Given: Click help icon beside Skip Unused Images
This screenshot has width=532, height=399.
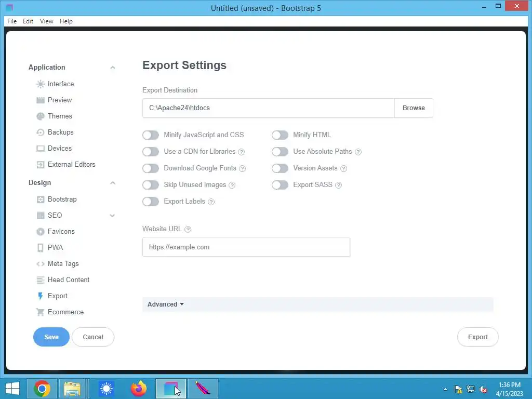Looking at the screenshot, I should click(232, 185).
